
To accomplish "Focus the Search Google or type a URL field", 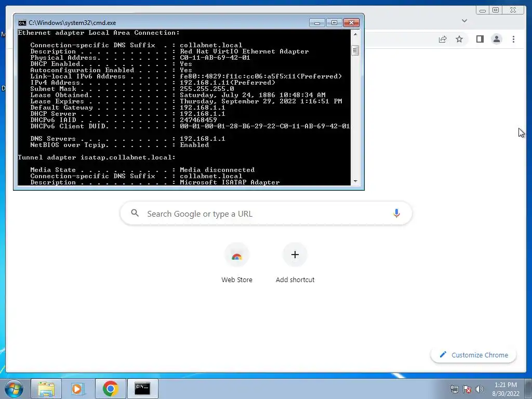I will pyautogui.click(x=266, y=213).
